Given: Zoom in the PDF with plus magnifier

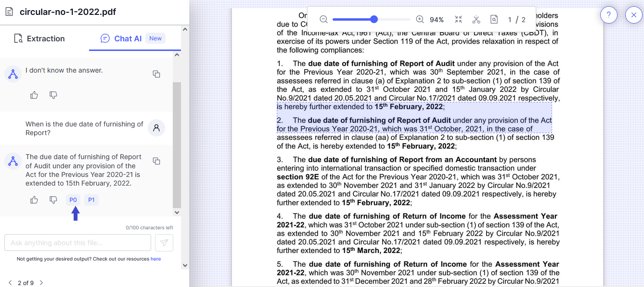Looking at the screenshot, I should [420, 19].
